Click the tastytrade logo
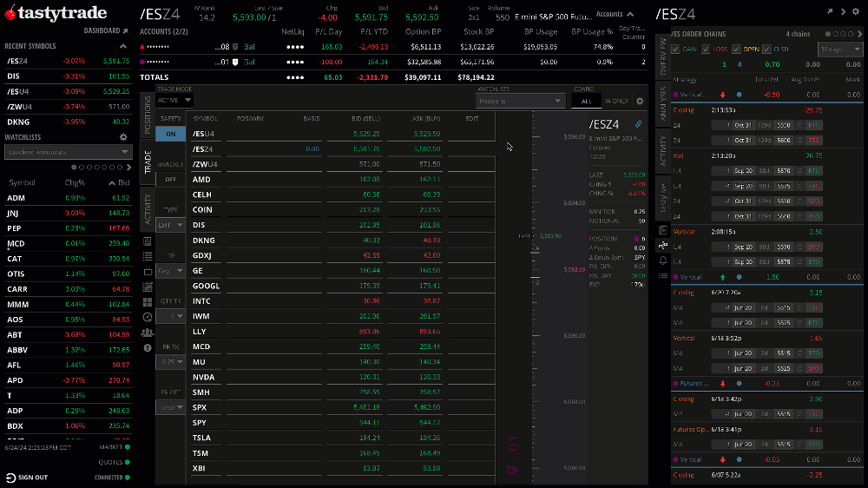 pyautogui.click(x=56, y=13)
